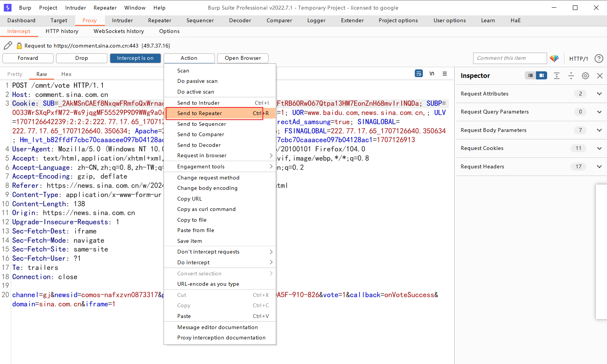Switch to HTTP history tab
Viewport: 607px width, 364px height.
[x=62, y=31]
